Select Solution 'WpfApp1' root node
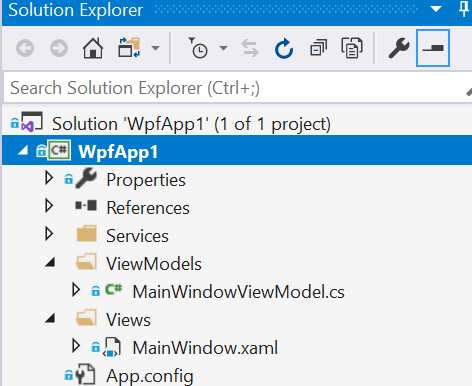472x386 pixels. click(191, 124)
